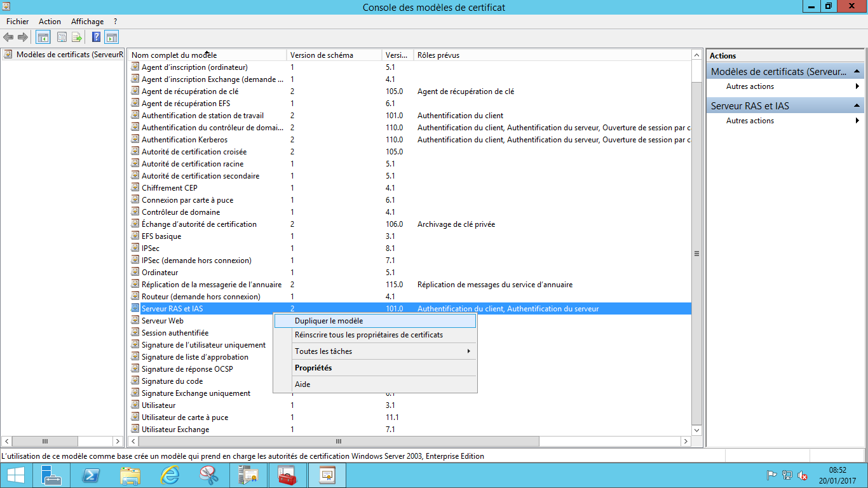Sort by the "Version de schéma" column header

(322, 55)
